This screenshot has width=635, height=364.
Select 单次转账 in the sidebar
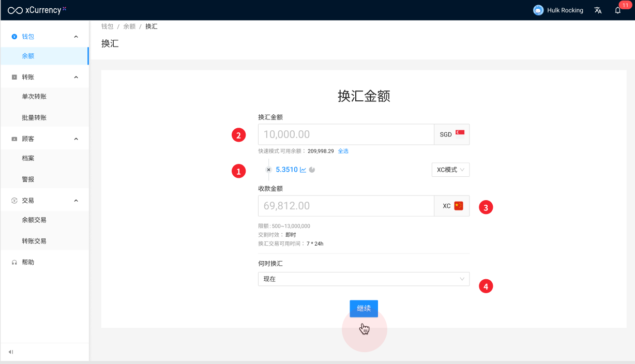(34, 97)
